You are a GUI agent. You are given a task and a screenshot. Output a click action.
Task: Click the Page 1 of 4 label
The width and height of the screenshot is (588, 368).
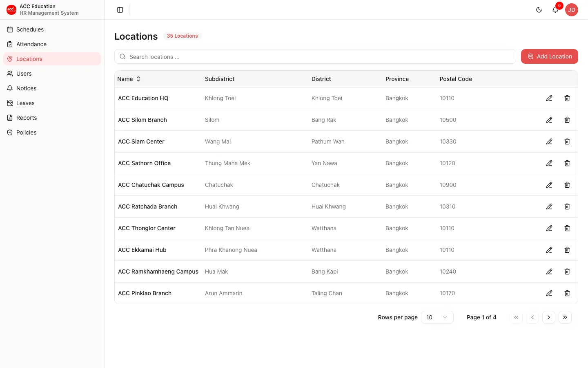tap(481, 317)
